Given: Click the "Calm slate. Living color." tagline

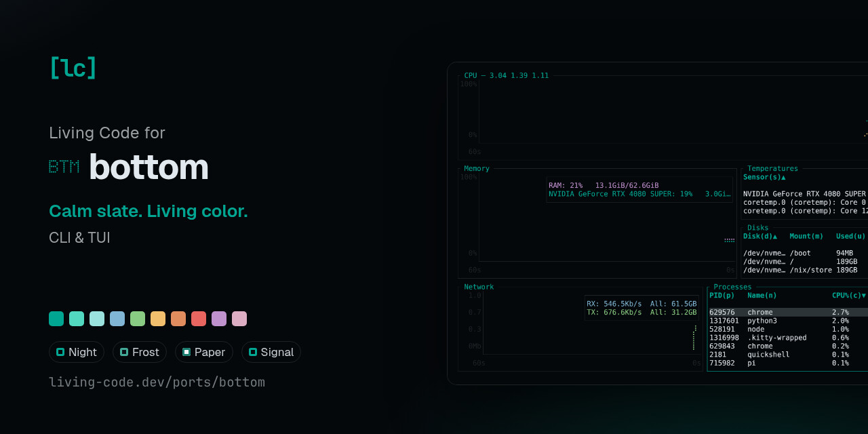Looking at the screenshot, I should pyautogui.click(x=149, y=212).
